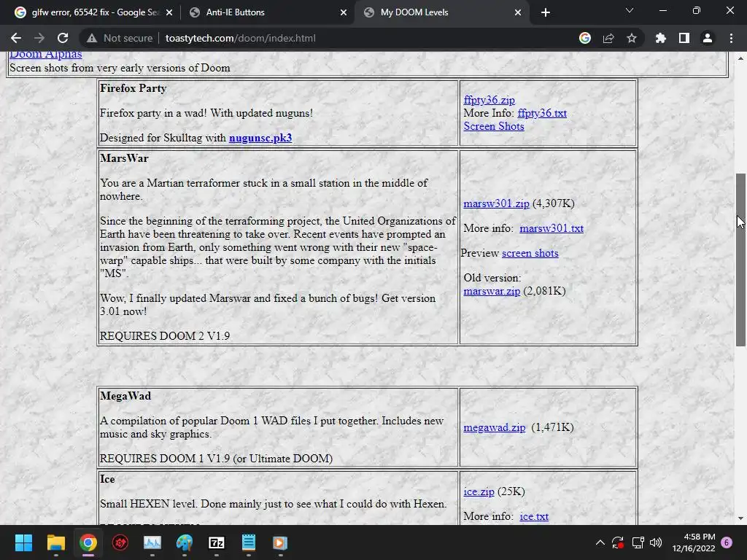Close the My DOOM Levels tab

point(518,12)
